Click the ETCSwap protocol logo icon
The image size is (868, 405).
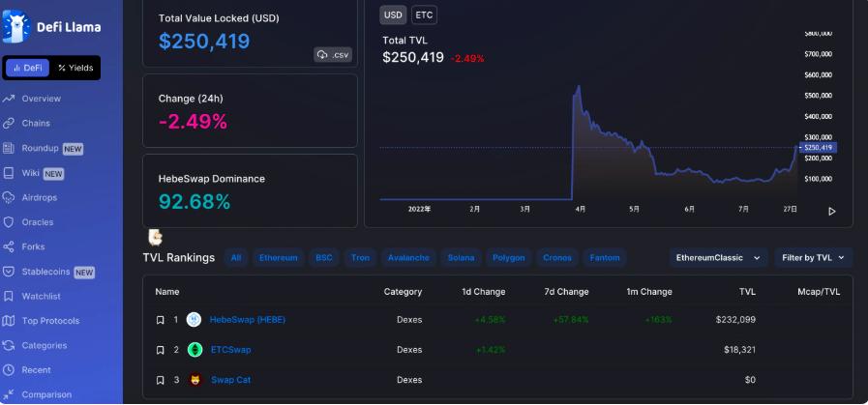[194, 350]
